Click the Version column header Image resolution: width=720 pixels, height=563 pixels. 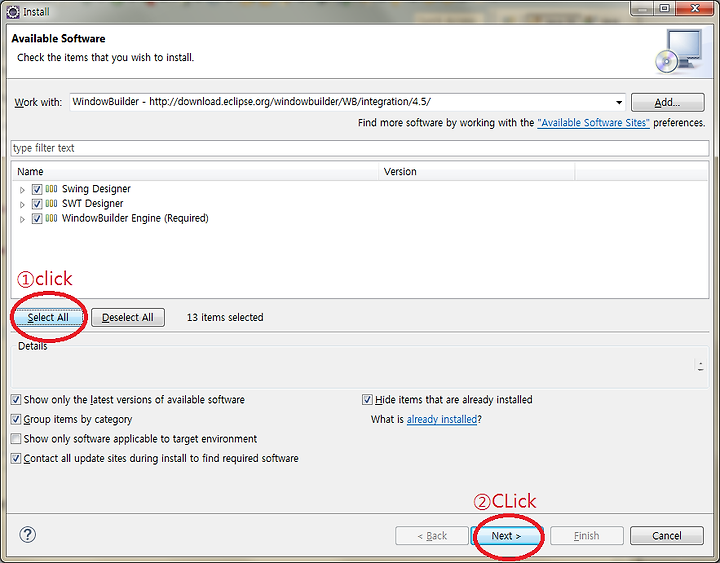tap(477, 172)
